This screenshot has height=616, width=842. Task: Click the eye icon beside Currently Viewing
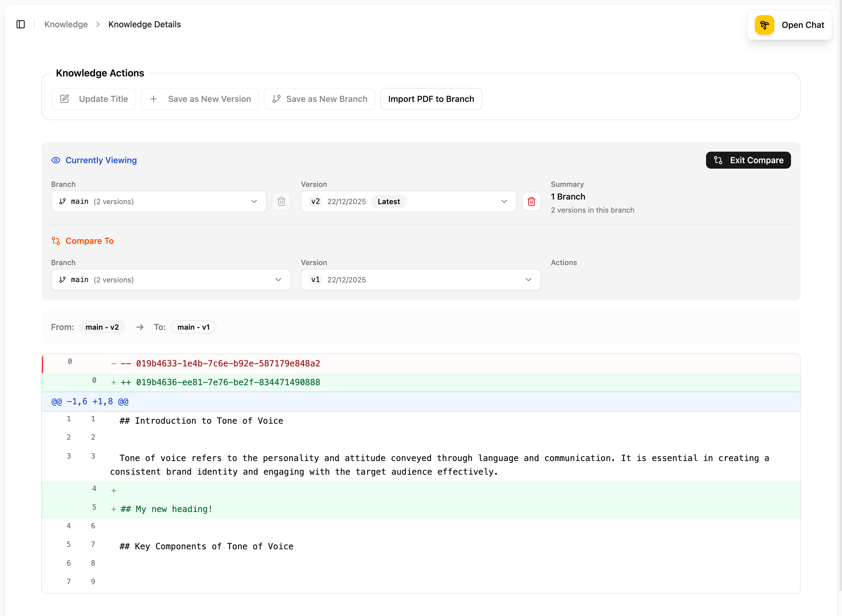(56, 160)
